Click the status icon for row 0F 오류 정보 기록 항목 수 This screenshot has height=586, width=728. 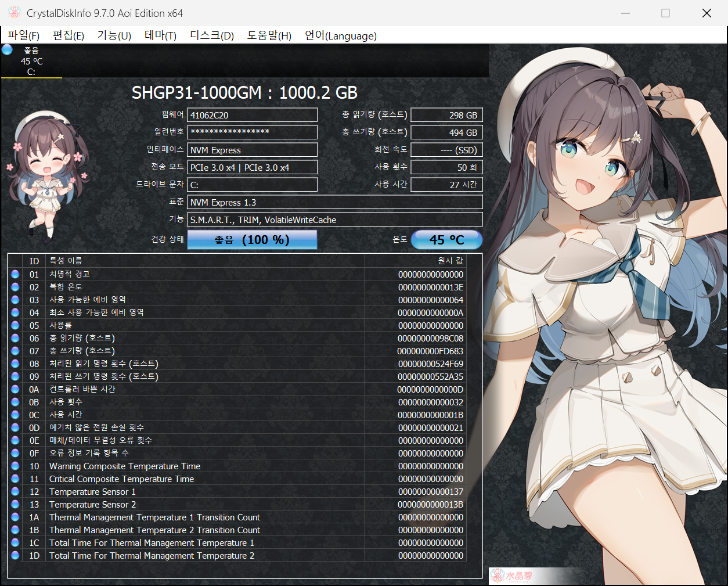click(15, 453)
